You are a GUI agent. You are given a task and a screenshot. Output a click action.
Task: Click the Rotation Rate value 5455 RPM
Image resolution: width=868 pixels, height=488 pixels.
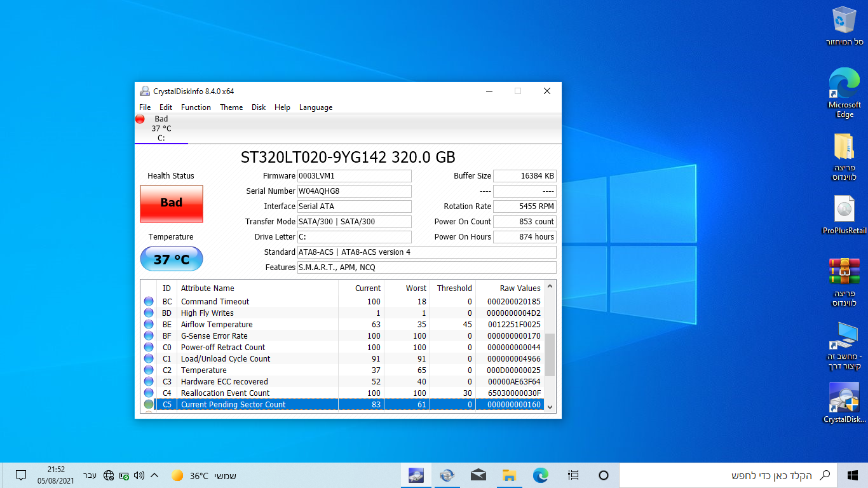(x=525, y=207)
